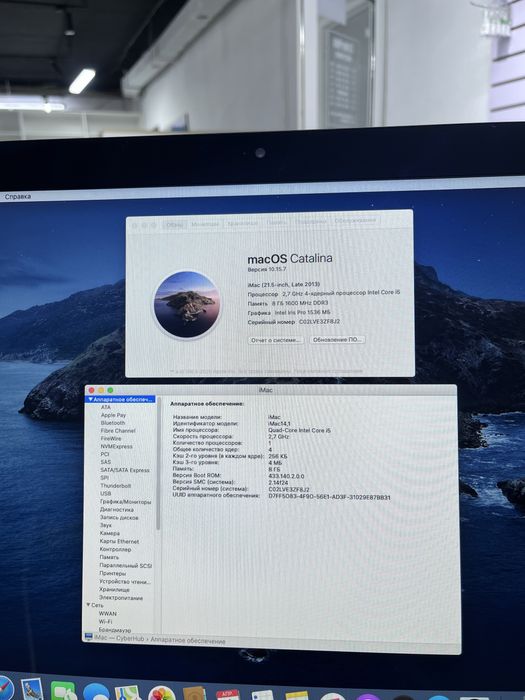Viewport: 525px width, 700px height.
Task: Select Хранилище in the System Information sidebar
Action: pos(114,590)
